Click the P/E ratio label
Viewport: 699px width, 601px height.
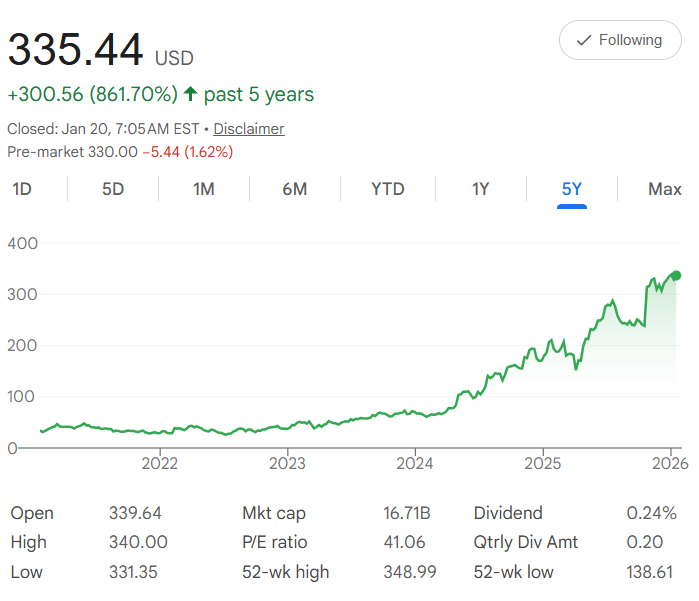click(276, 542)
